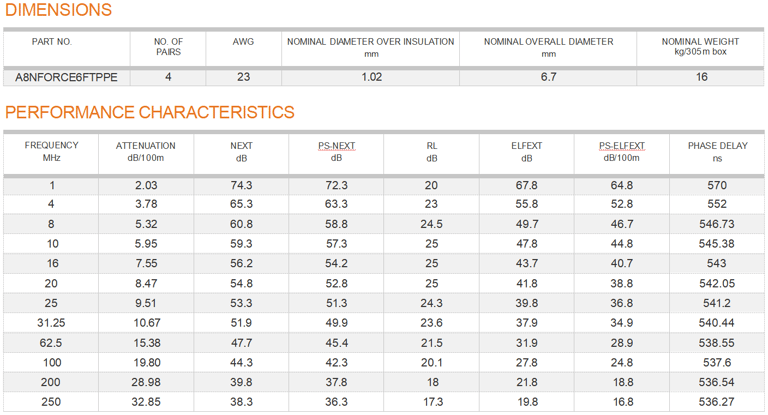Click the ATTENUATION column header

tap(146, 151)
